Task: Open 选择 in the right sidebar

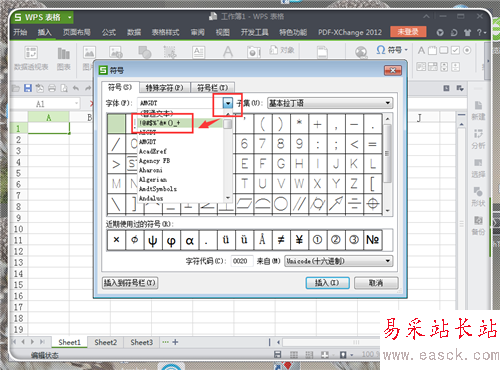Action: coord(478,168)
